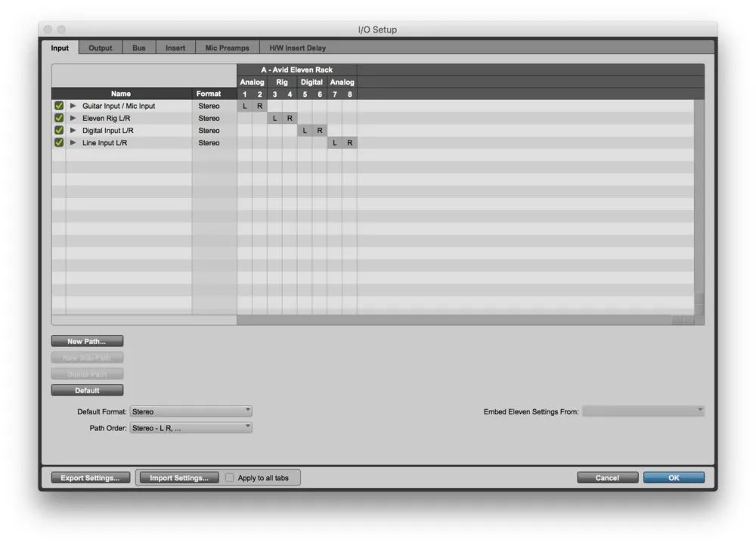Viewport: 756px width, 546px height.
Task: Expand the Guitar Input / Mic Input path
Action: point(73,106)
